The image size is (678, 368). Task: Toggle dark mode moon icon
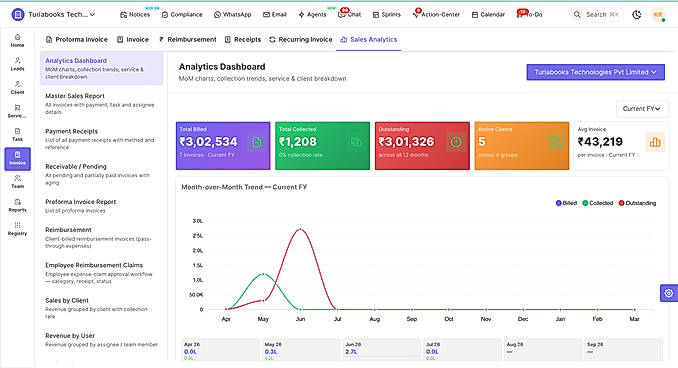point(636,15)
